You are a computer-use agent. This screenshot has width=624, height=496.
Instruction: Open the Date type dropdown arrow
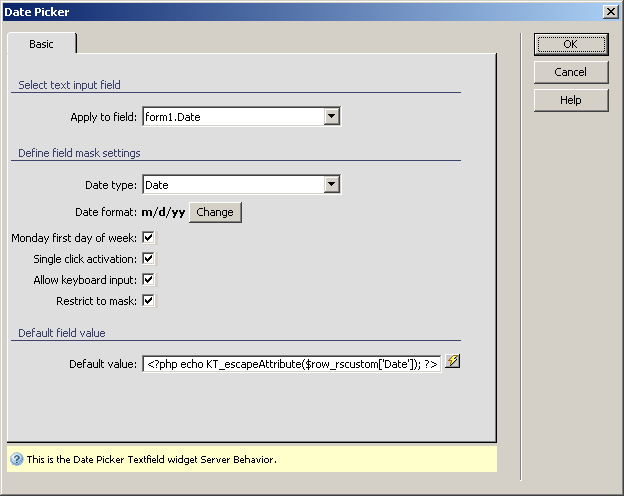coord(332,185)
